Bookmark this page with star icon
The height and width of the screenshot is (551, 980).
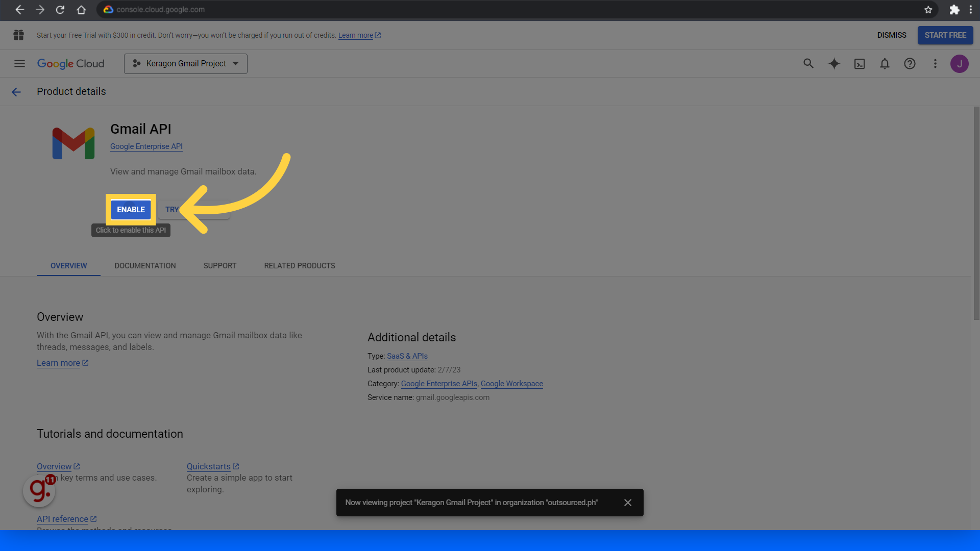pyautogui.click(x=928, y=10)
